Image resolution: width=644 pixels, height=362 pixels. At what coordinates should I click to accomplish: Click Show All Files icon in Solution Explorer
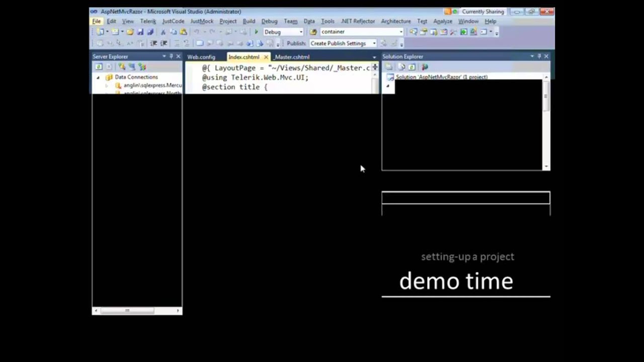click(x=401, y=66)
